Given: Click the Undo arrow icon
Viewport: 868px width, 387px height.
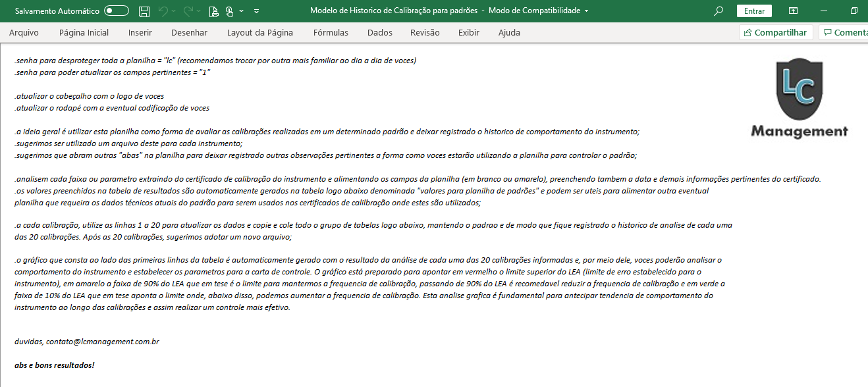Looking at the screenshot, I should tap(164, 11).
